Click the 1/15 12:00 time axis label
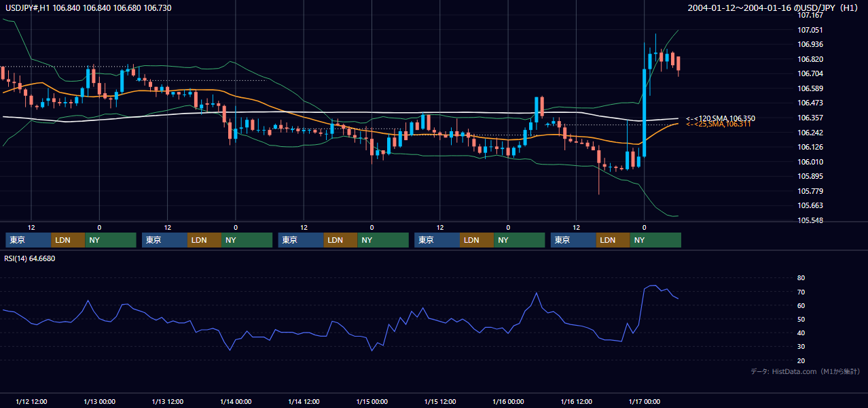The image size is (868, 408). pos(440,402)
